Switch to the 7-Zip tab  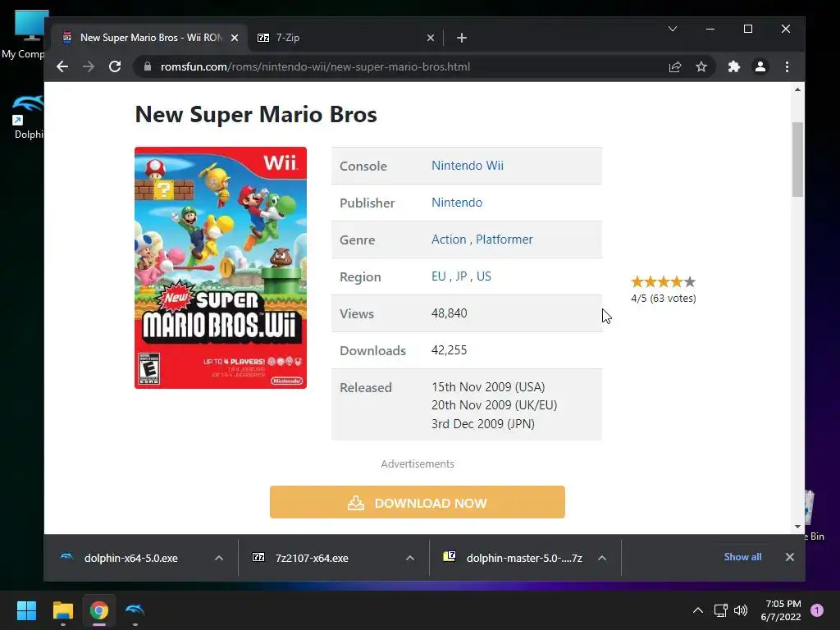(343, 38)
